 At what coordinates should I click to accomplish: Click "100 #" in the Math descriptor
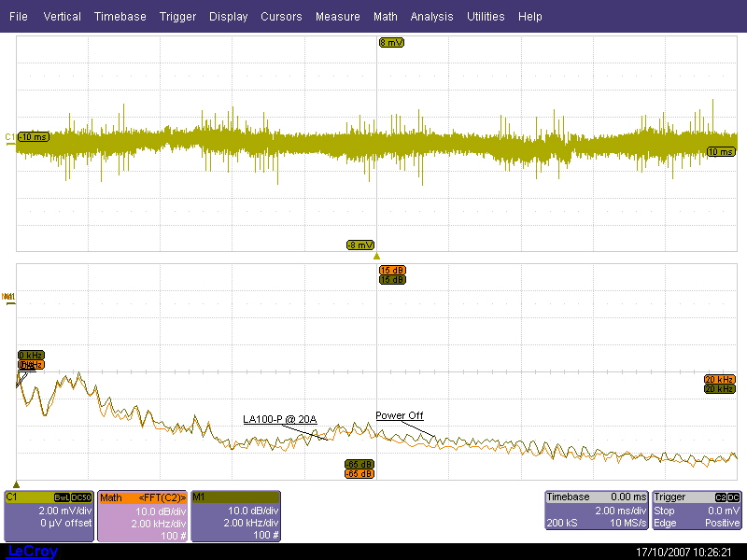pyautogui.click(x=174, y=535)
